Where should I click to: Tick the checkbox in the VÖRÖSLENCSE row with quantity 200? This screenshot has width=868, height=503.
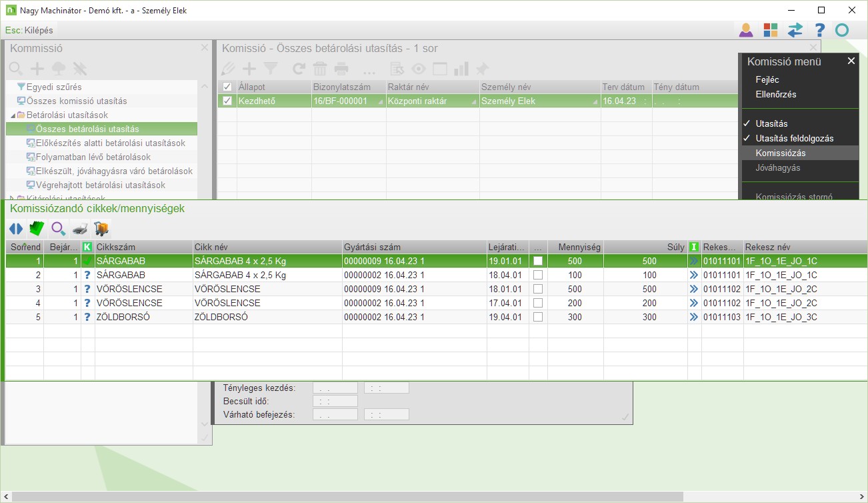click(x=538, y=303)
